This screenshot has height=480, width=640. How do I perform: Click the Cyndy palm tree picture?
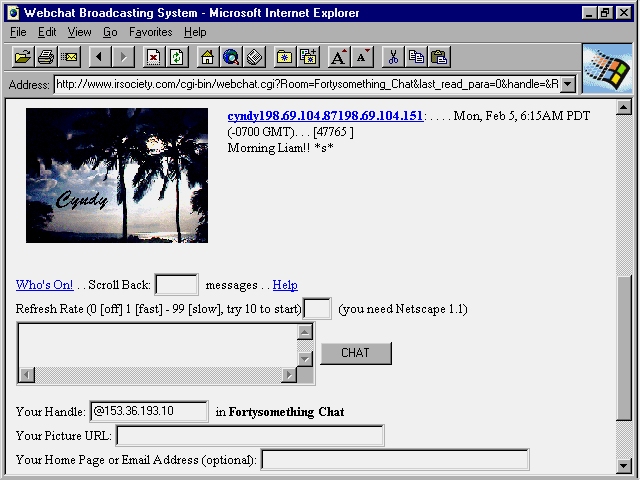(117, 175)
